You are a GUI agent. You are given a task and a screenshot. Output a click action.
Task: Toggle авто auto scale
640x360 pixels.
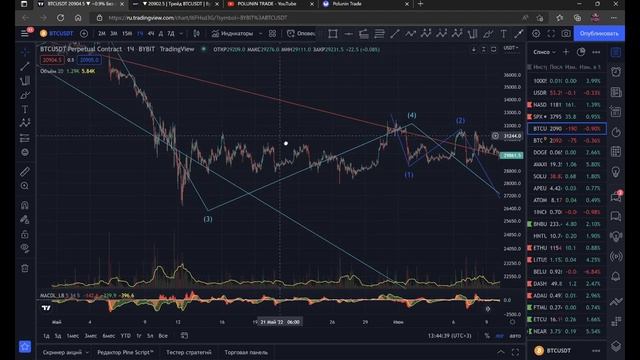515,336
